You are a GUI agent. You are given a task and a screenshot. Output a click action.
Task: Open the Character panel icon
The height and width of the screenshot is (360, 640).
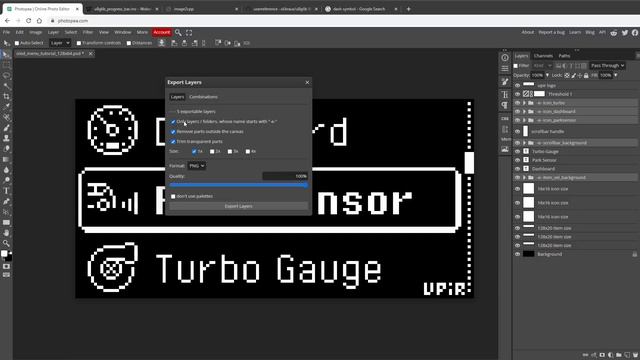505,94
